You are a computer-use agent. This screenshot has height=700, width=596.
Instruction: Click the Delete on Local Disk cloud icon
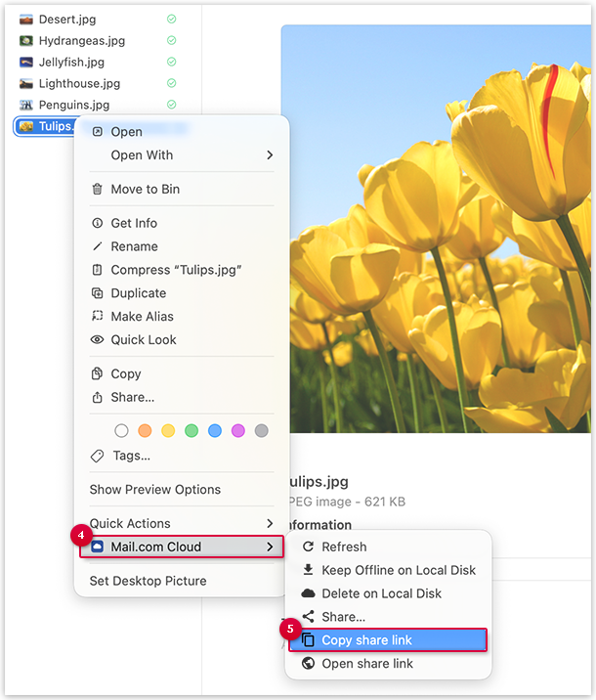click(309, 593)
